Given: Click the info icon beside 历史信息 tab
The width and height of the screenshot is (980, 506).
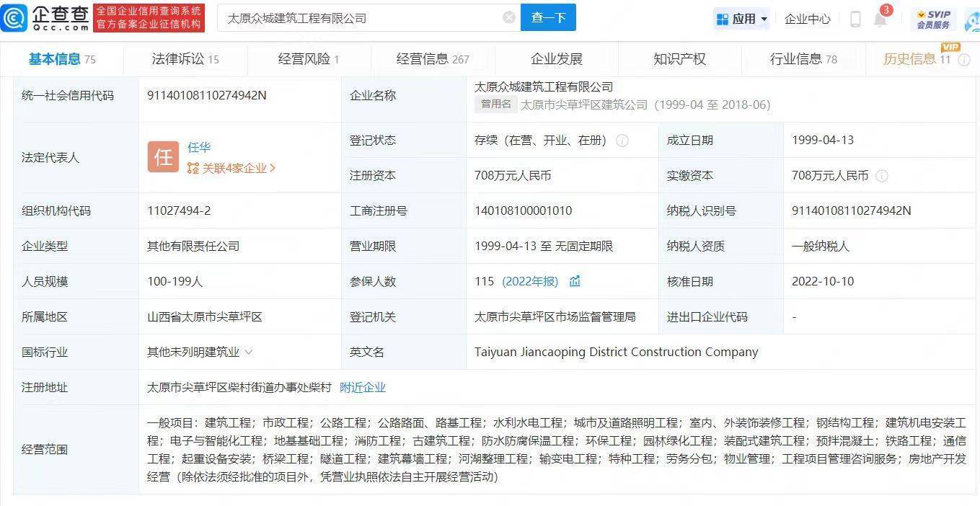Looking at the screenshot, I should click(964, 60).
